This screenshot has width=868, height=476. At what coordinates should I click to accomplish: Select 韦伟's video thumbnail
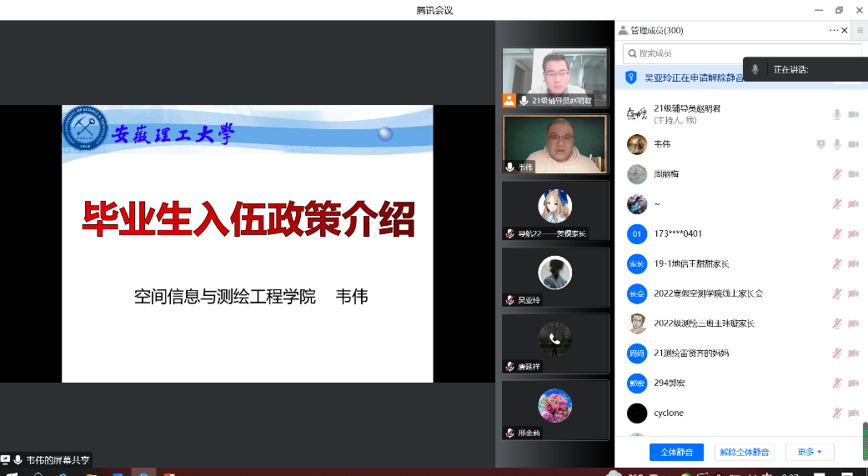click(x=554, y=143)
